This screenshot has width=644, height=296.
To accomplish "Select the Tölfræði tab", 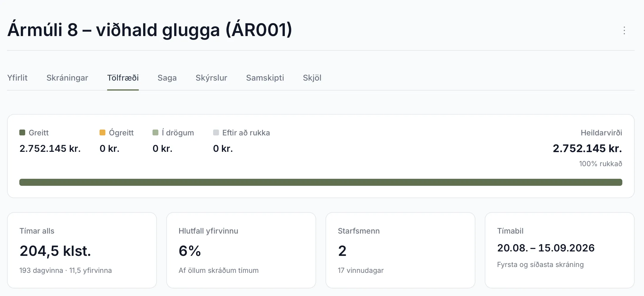I will [x=123, y=78].
